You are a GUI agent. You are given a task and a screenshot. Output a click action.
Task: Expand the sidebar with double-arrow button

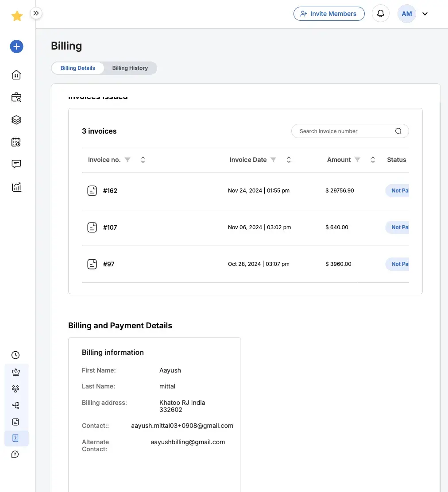[36, 13]
